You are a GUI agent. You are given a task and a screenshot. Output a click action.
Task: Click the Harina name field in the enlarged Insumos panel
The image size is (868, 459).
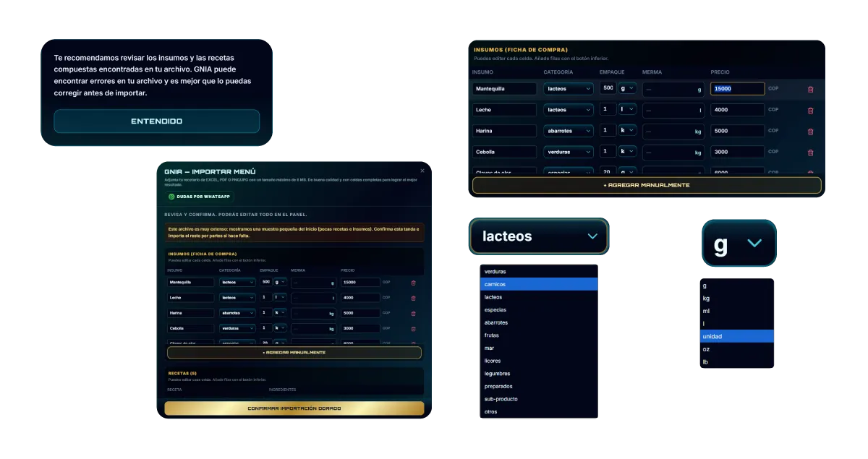point(504,131)
